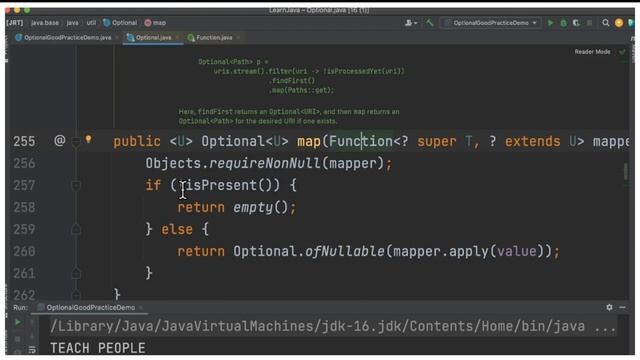
Task: Click the editor vertical scrollbar marker
Action: click(x=625, y=172)
